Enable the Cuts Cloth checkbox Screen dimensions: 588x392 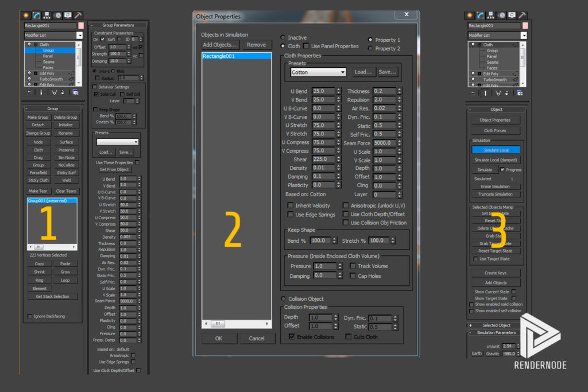[x=349, y=337]
